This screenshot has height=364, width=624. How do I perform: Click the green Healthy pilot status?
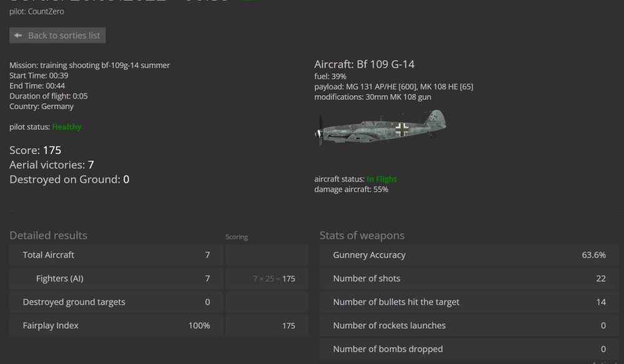tap(67, 127)
